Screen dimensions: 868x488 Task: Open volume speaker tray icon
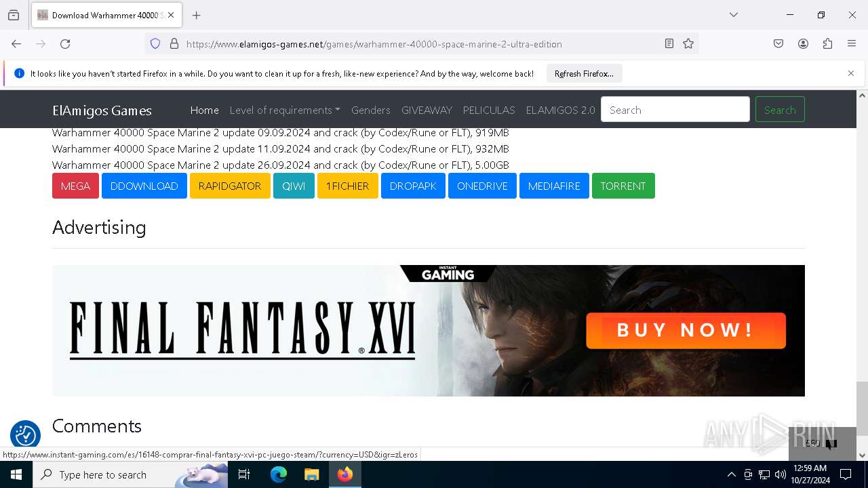pos(781,474)
